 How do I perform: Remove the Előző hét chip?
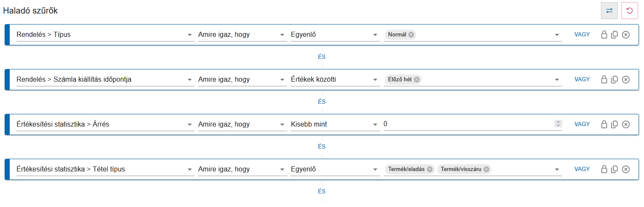[x=417, y=80]
